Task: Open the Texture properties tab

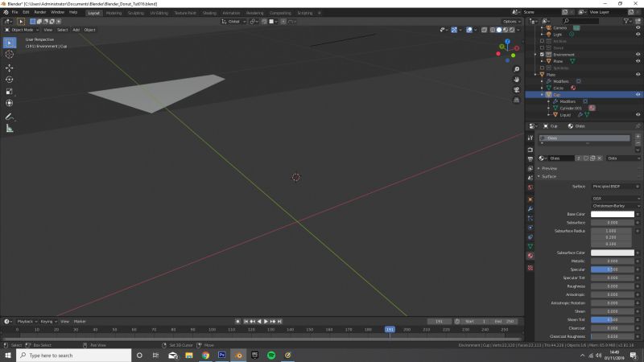Action: (530, 268)
